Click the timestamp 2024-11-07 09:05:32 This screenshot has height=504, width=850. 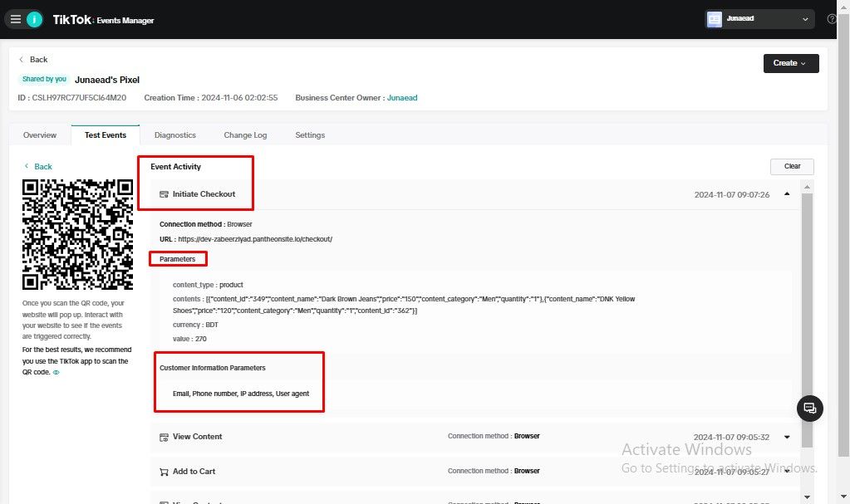click(731, 438)
